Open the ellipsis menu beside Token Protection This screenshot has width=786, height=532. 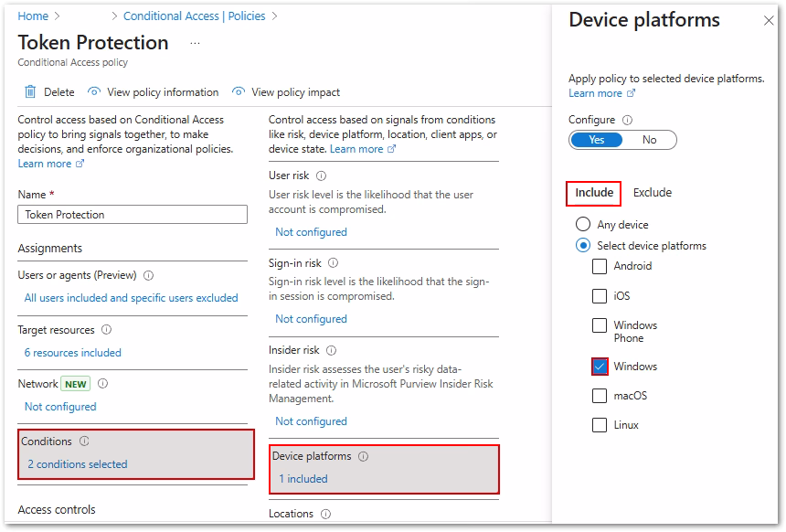[x=195, y=43]
